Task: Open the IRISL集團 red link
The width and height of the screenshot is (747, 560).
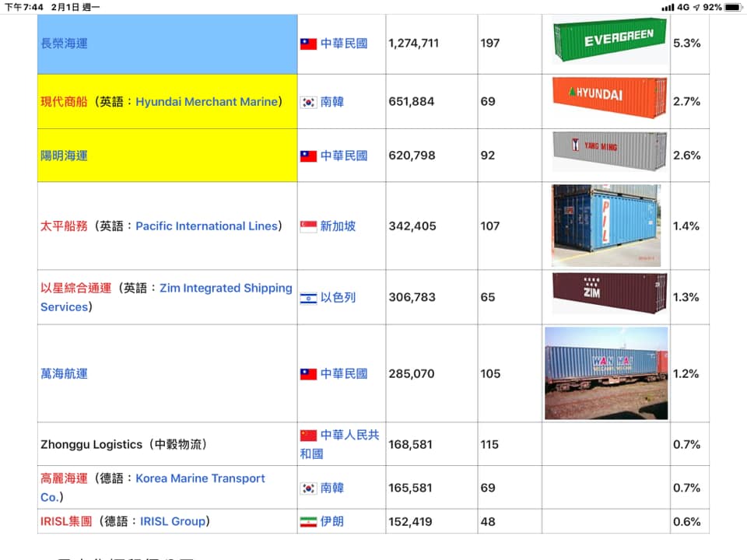Action: click(66, 521)
